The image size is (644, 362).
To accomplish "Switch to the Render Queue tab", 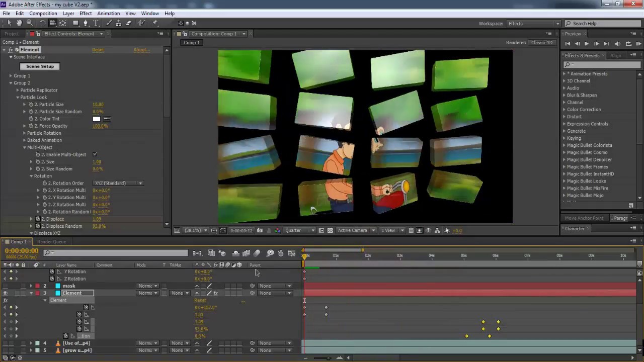I will tap(51, 242).
